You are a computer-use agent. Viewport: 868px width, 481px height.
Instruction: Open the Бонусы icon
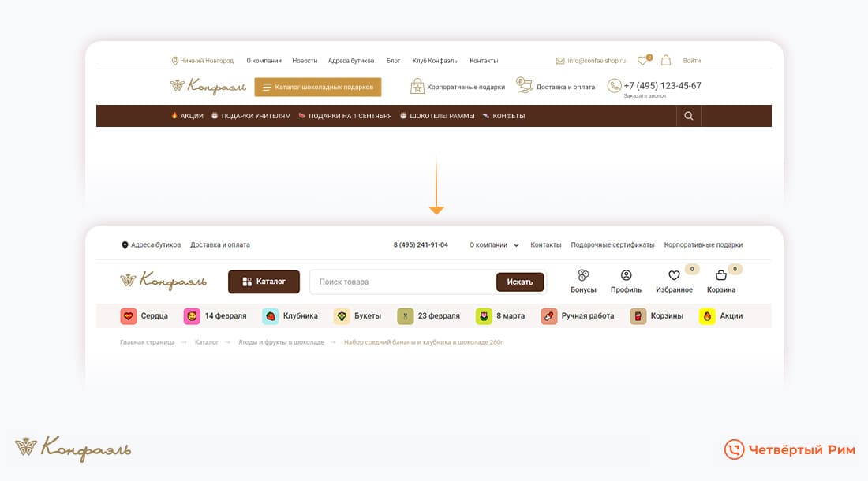tap(583, 276)
